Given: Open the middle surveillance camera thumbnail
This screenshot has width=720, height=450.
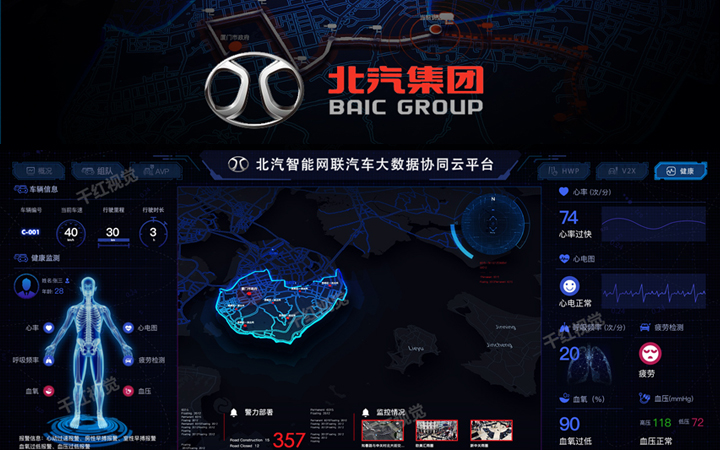Looking at the screenshot, I should coord(437,431).
